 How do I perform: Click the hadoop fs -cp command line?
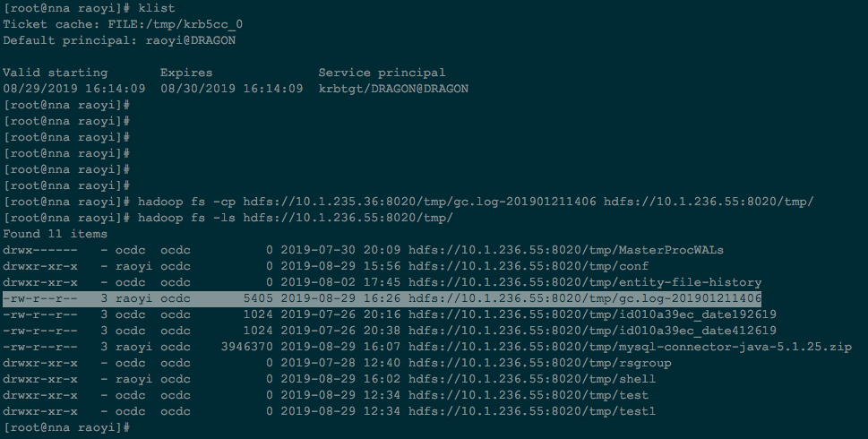coord(476,202)
